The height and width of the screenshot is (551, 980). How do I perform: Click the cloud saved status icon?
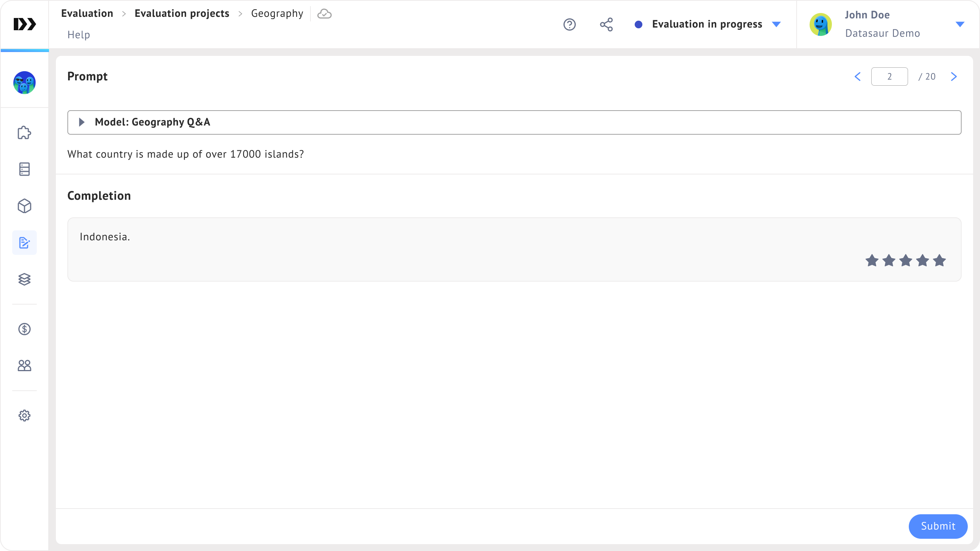324,14
